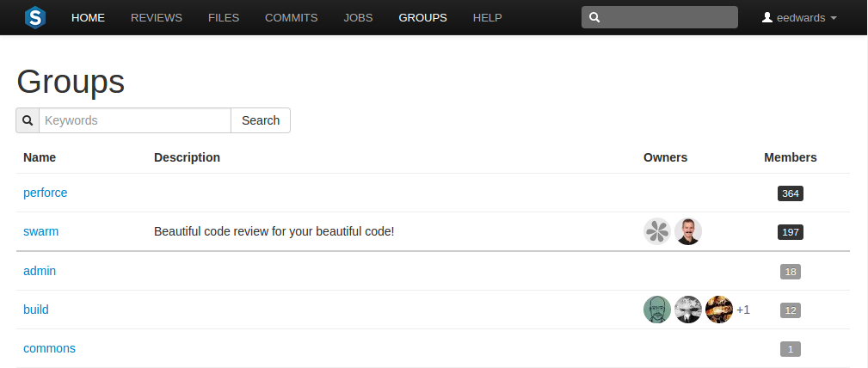The width and height of the screenshot is (868, 368).
Task: Expand the eedwards user dropdown caret
Action: 833,18
